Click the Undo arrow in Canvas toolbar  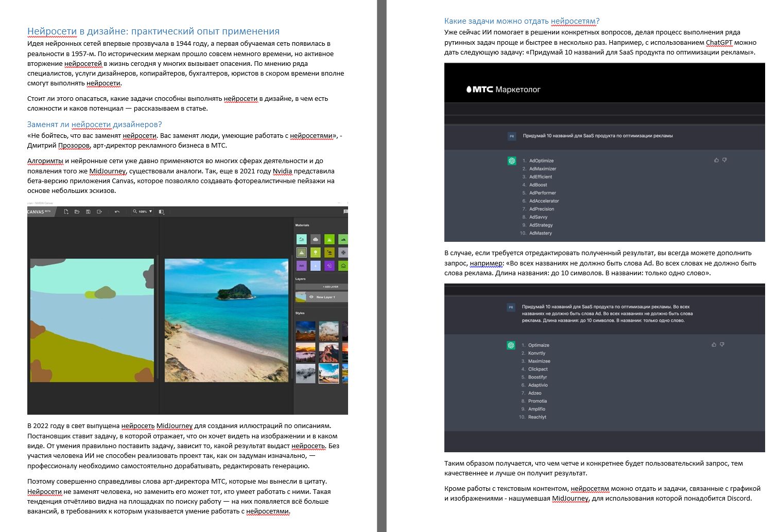point(117,211)
